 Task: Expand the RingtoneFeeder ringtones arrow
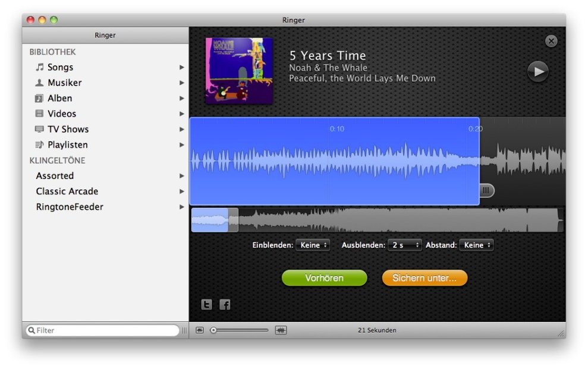[182, 207]
